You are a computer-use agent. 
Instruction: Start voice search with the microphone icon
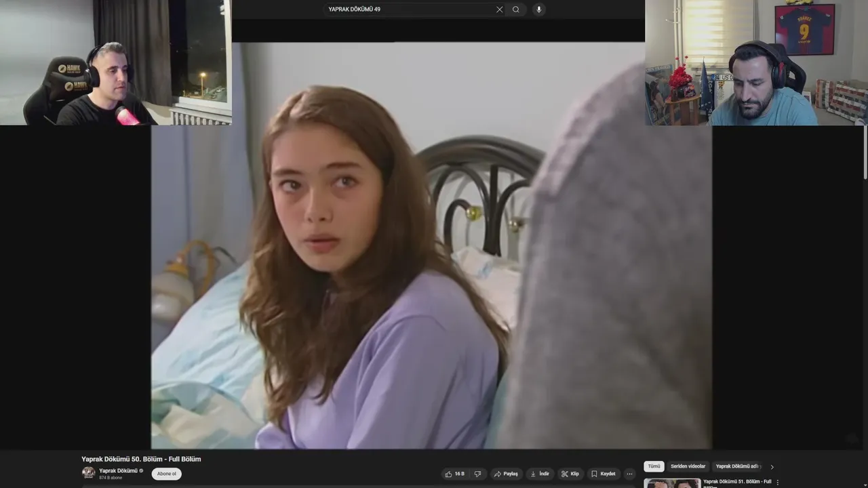click(x=538, y=9)
